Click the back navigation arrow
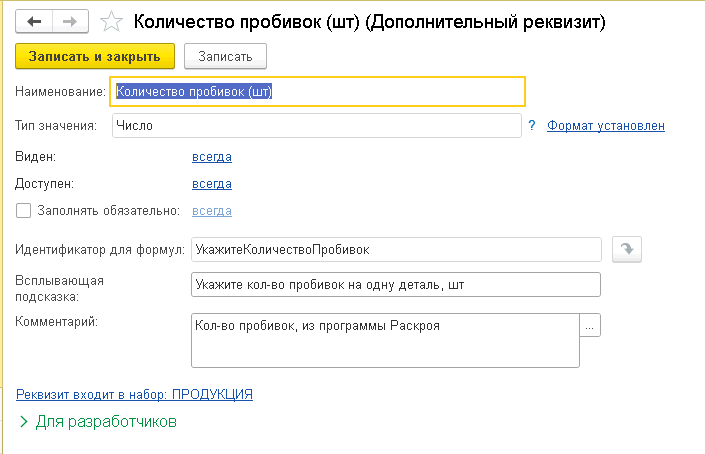 35,20
